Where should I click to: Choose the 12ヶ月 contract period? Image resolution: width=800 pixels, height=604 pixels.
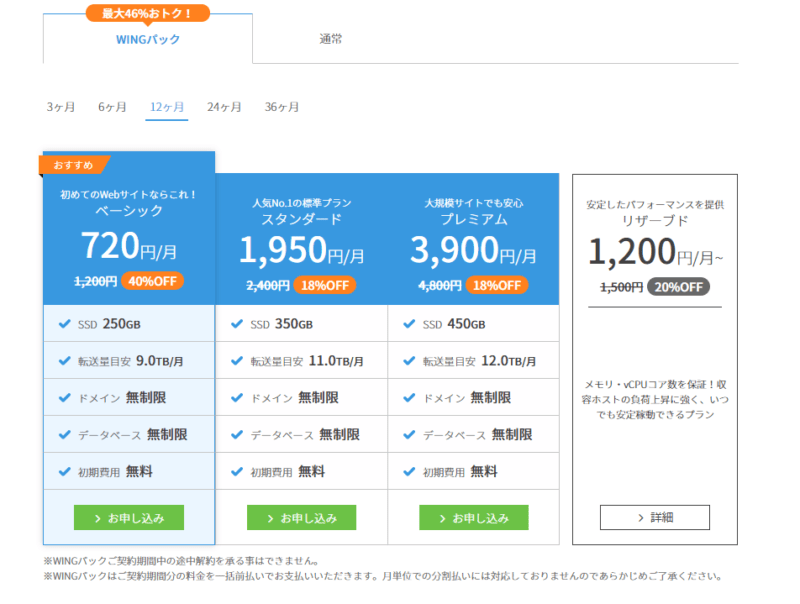pyautogui.click(x=167, y=107)
